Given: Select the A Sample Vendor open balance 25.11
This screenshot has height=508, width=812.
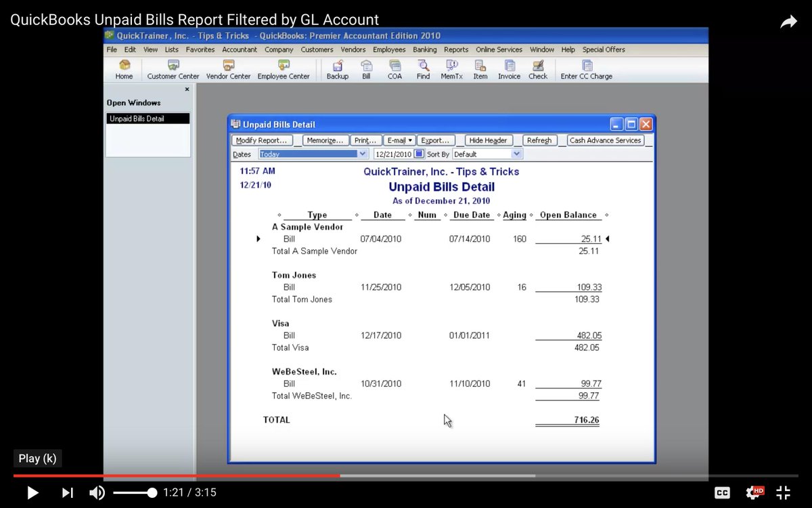Looking at the screenshot, I should click(x=591, y=239).
